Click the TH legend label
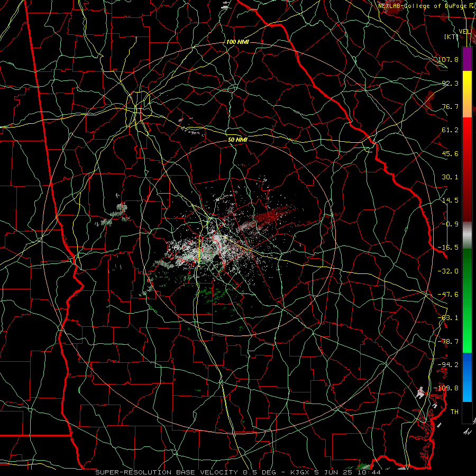476x476 pixels. (454, 412)
